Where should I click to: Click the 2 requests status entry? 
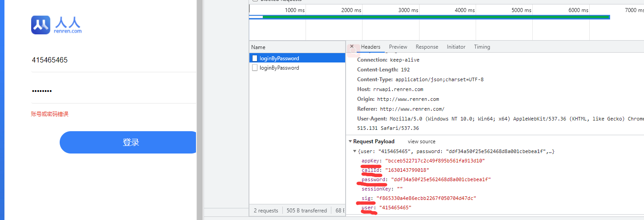(x=266, y=211)
